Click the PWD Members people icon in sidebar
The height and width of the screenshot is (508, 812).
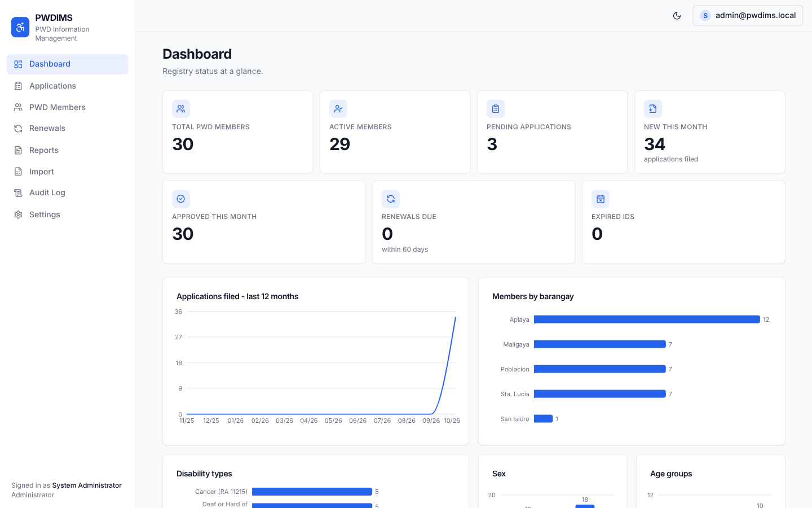18,107
